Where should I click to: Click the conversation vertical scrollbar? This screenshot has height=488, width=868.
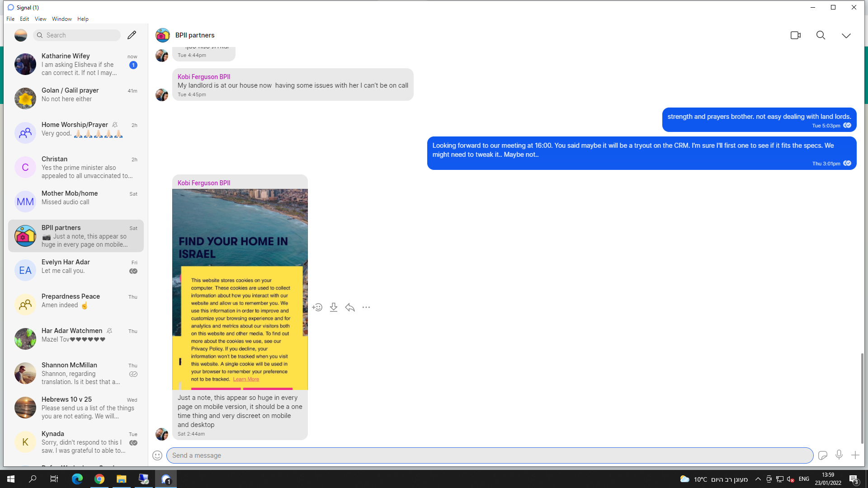click(x=862, y=398)
